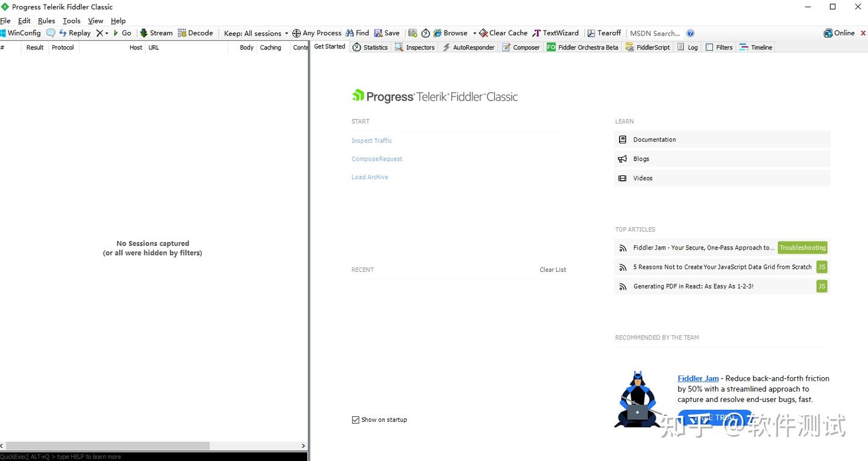
Task: Click in the MSDN Search box
Action: click(x=655, y=33)
